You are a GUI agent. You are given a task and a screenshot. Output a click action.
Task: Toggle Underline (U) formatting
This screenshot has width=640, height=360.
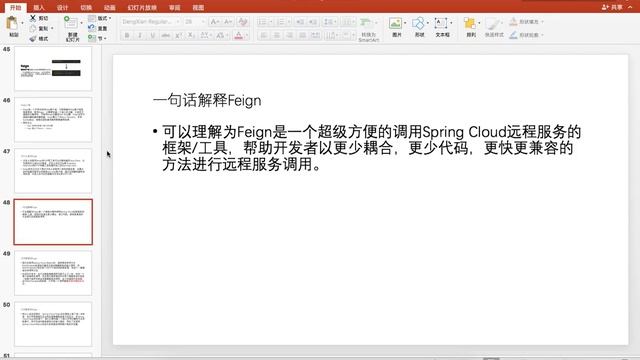point(152,36)
